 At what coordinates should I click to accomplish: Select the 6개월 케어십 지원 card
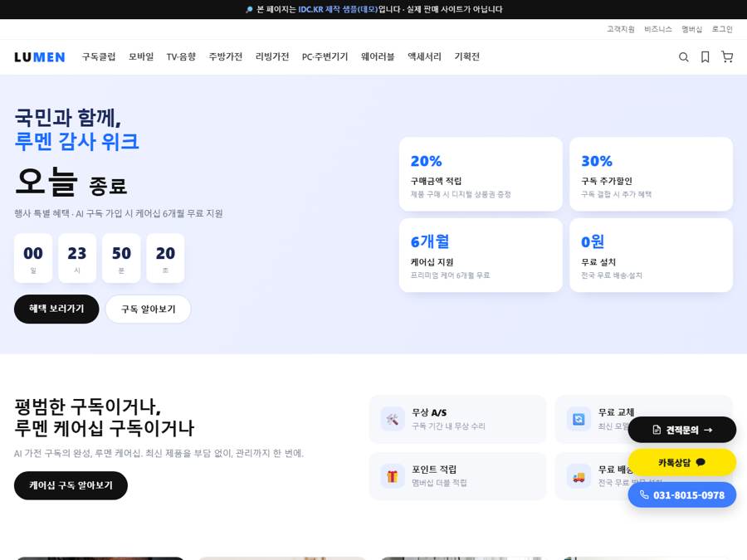click(481, 255)
